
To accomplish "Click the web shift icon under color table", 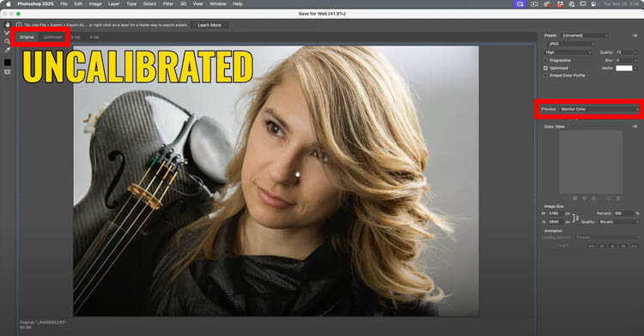I will tap(585, 199).
